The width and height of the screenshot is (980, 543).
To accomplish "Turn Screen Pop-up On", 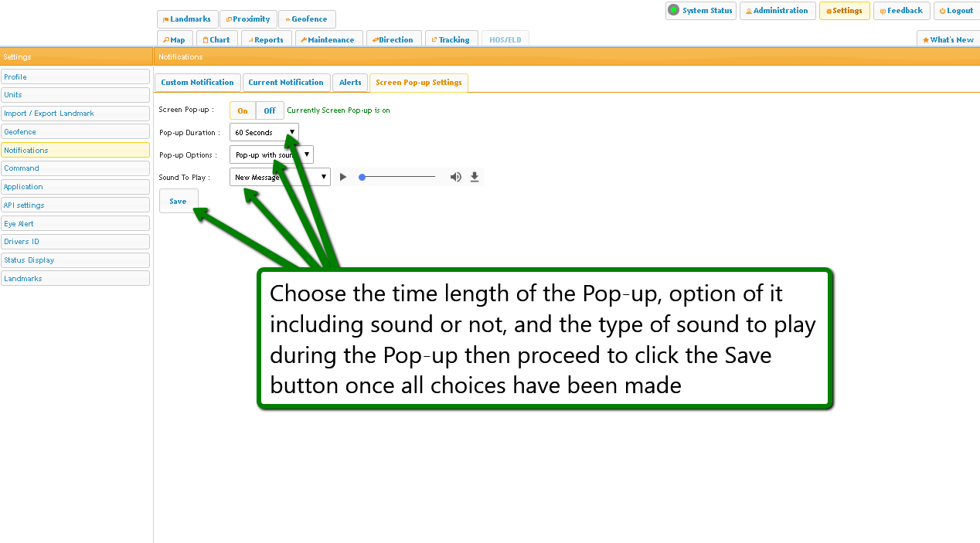I will [243, 110].
